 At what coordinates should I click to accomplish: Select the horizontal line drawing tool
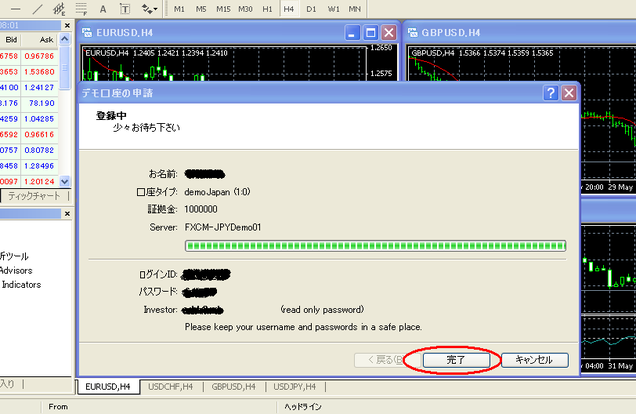pyautogui.click(x=15, y=9)
